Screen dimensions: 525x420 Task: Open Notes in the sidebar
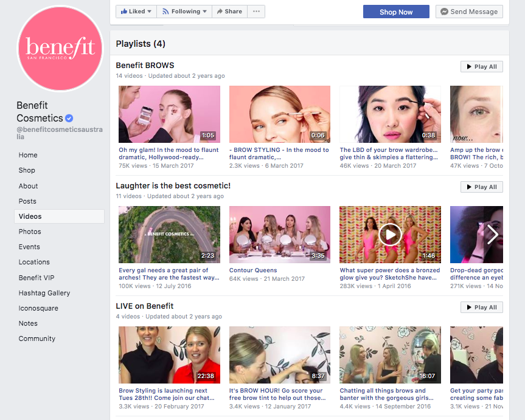[x=28, y=323]
